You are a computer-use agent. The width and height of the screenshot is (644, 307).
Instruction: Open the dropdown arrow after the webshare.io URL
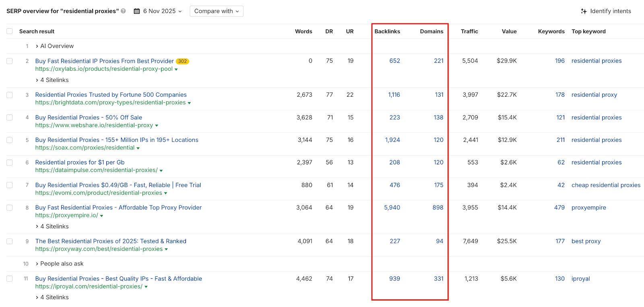[157, 126]
